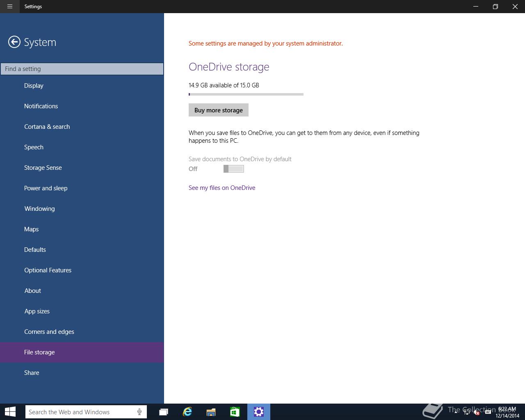Open Share settings
525x420 pixels.
click(82, 373)
